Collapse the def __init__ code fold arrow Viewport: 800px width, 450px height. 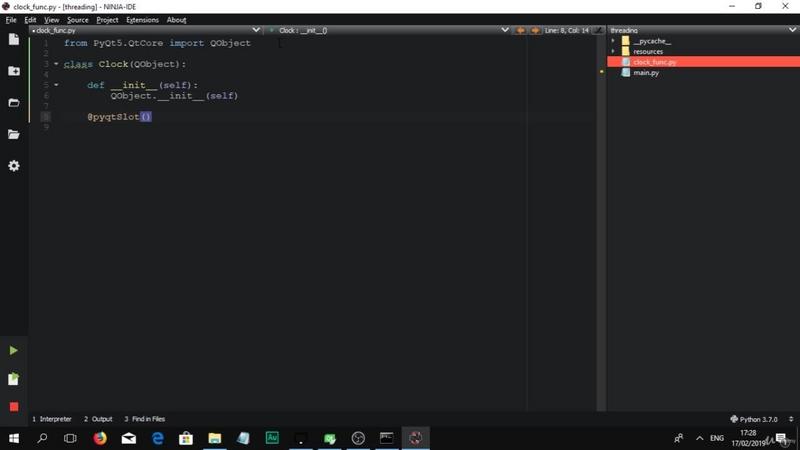click(x=56, y=85)
